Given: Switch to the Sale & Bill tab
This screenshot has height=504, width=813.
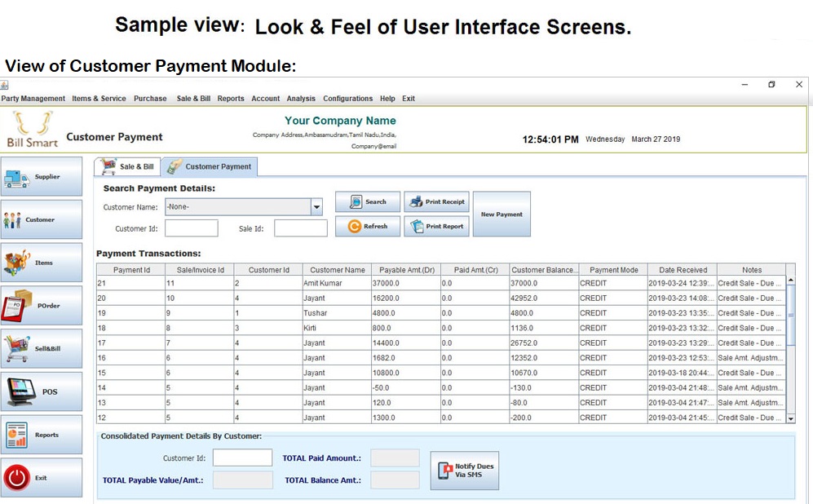Looking at the screenshot, I should click(x=127, y=166).
